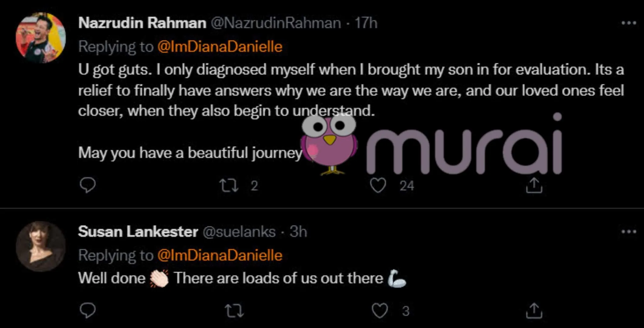Image resolution: width=644 pixels, height=328 pixels.
Task: Reply to Nazrudin Rahman's tweet
Action: tap(87, 185)
